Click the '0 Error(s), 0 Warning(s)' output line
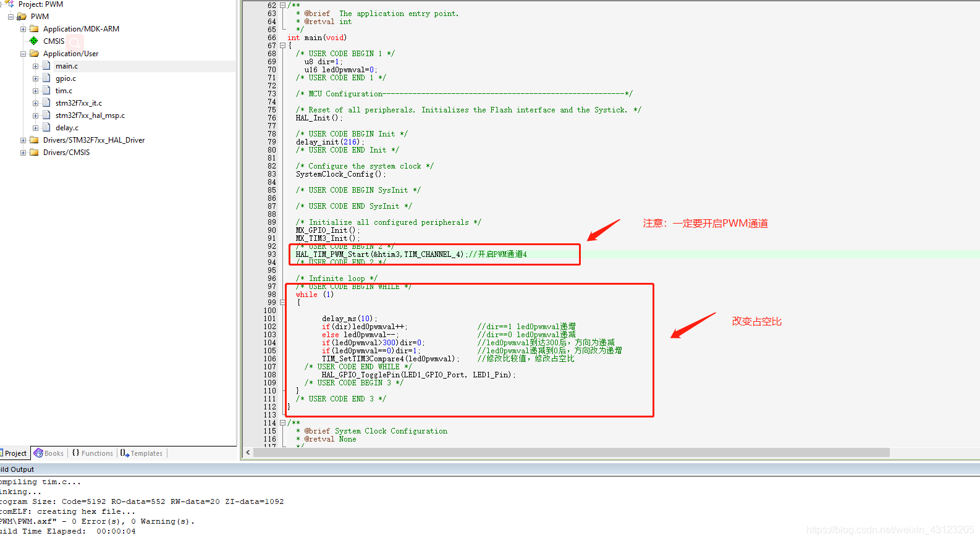 [97, 521]
